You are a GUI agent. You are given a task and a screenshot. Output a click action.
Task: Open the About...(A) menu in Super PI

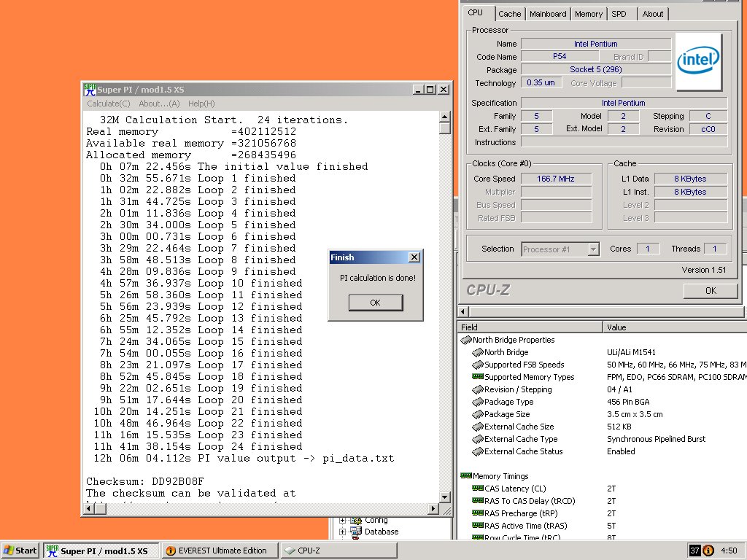click(x=159, y=104)
